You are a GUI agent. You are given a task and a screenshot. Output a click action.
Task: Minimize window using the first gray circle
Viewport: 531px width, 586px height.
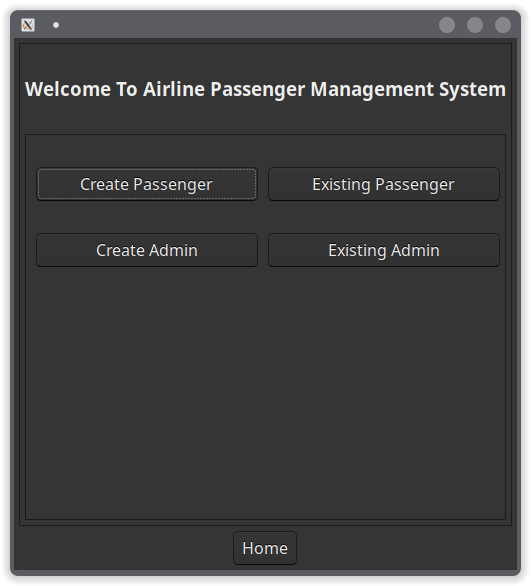[x=447, y=25]
